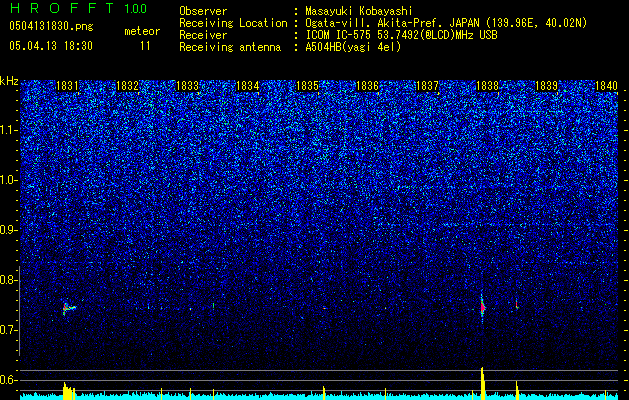Click the 0.9 kHz frequency label
Viewport: 629px width, 400px height.
click(x=8, y=230)
